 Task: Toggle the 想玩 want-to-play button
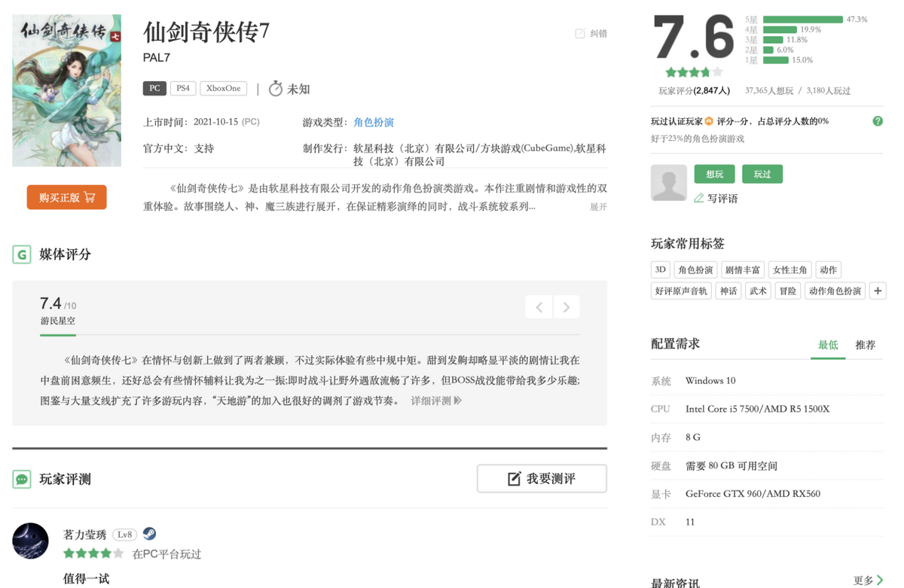point(714,174)
